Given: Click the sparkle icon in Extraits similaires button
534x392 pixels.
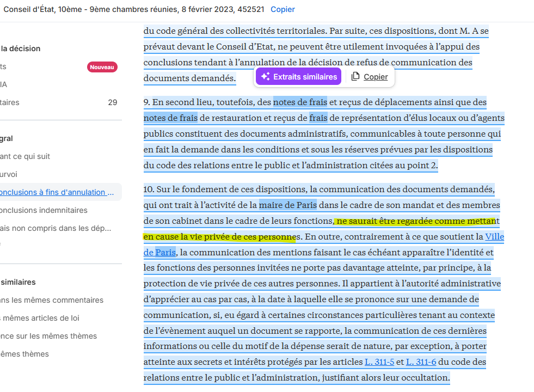Looking at the screenshot, I should coord(265,77).
